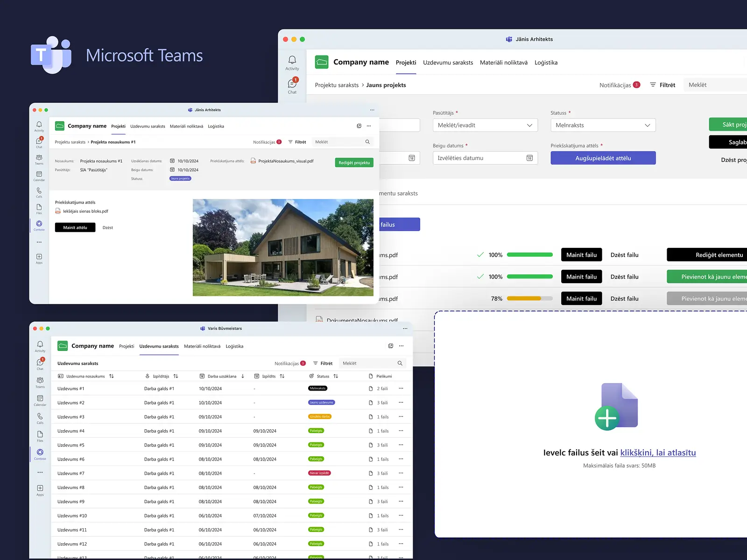The width and height of the screenshot is (747, 560).
Task: Sort by Uzdevuma nosaukums column arrows
Action: [112, 376]
